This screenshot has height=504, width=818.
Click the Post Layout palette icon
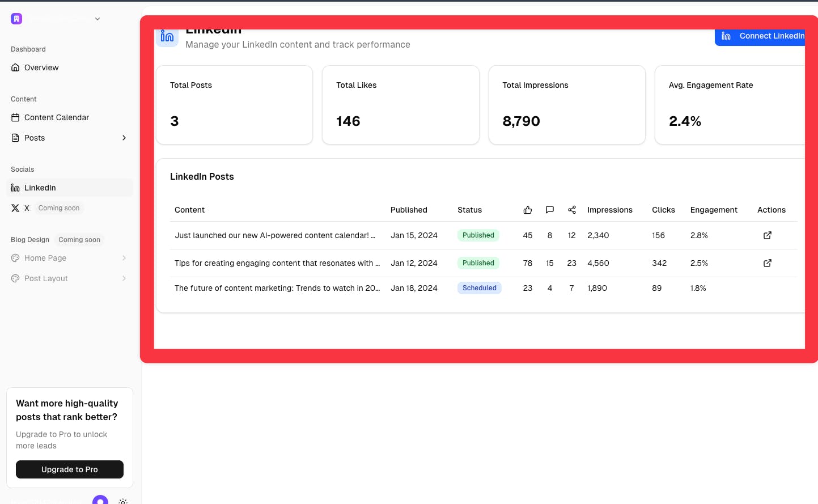point(15,278)
